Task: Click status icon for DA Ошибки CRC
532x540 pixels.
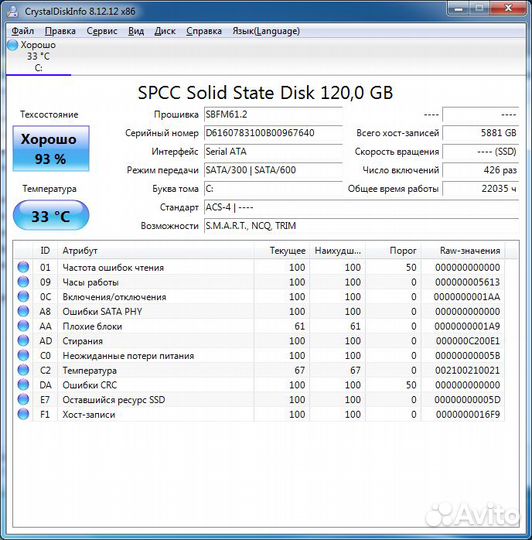Action: 23,385
